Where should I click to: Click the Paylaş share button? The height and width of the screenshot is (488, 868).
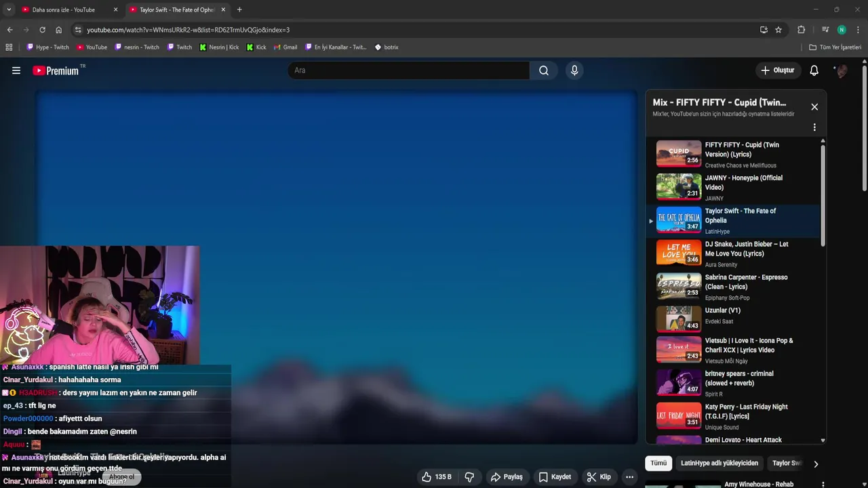[507, 477]
